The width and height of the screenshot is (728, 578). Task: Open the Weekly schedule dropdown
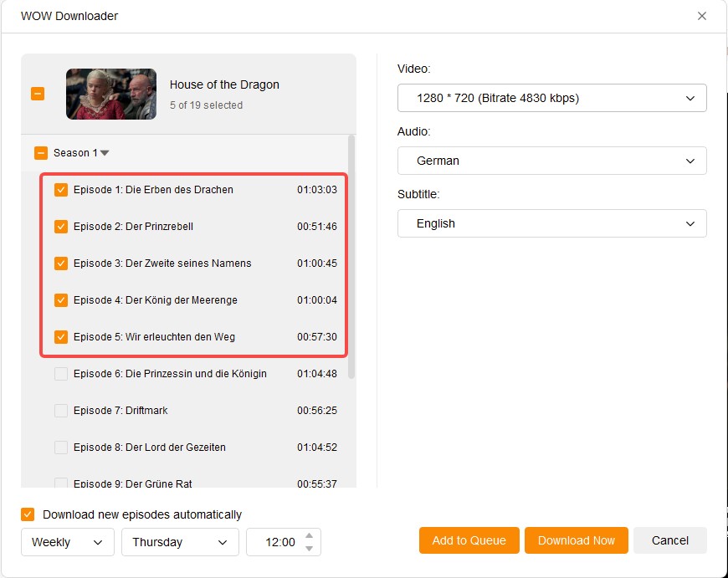(x=67, y=542)
